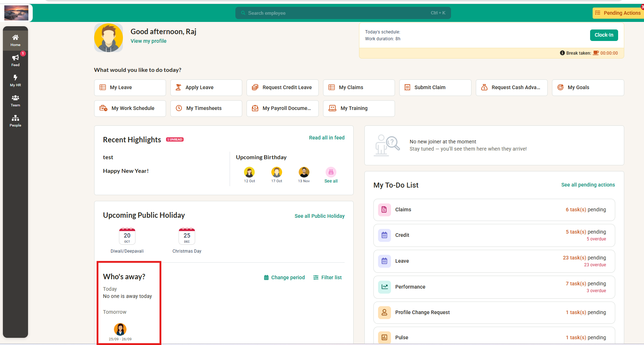
Task: Select the Christmas Day holiday calendar
Action: tap(187, 236)
